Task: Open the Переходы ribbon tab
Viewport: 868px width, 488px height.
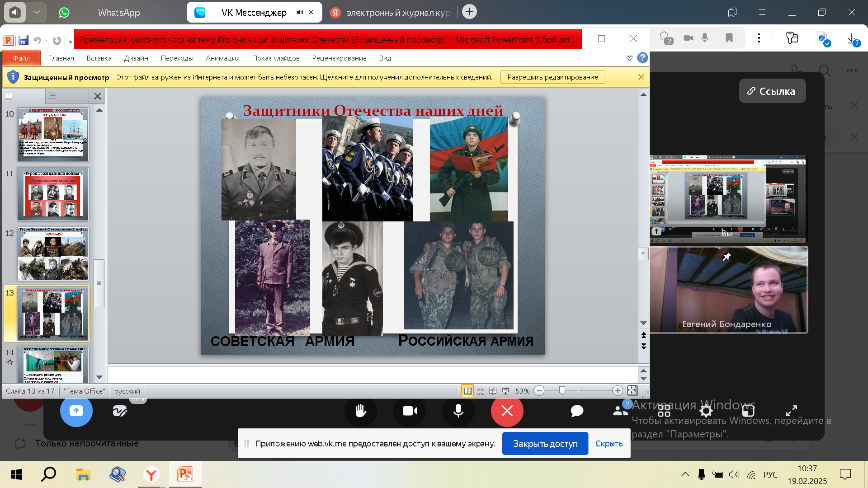Action: click(177, 58)
